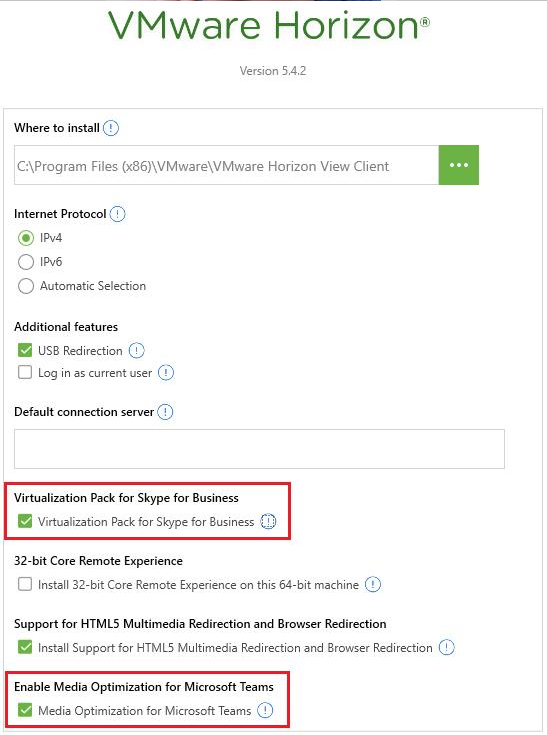Image resolution: width=547 pixels, height=735 pixels.
Task: Choose the IPv6 protocol option
Action: (26, 262)
